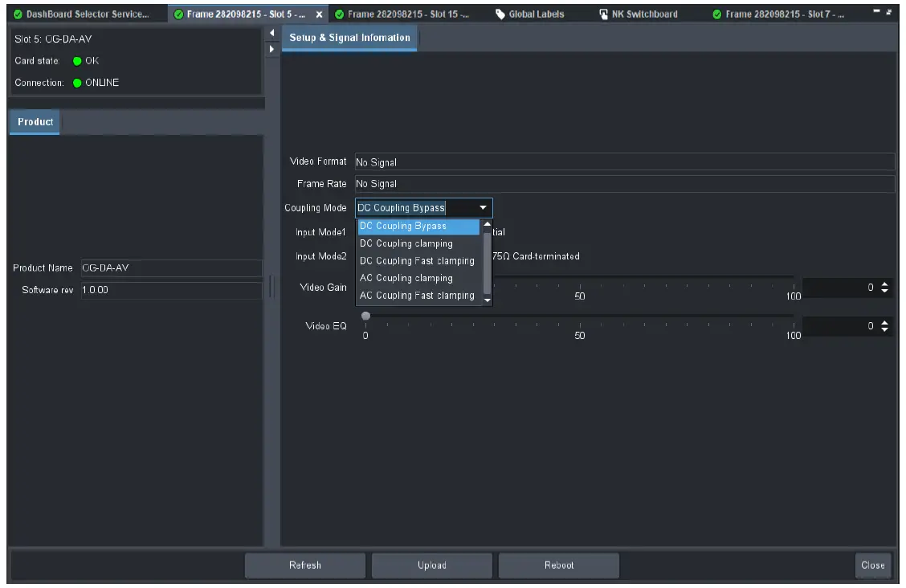Click 50 mark on Video Gain slider
The width and height of the screenshot is (906, 588).
pos(580,296)
